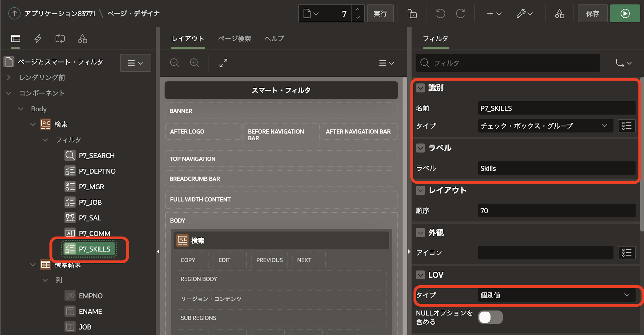
Task: Collapse the 識別 property group
Action: pos(420,88)
